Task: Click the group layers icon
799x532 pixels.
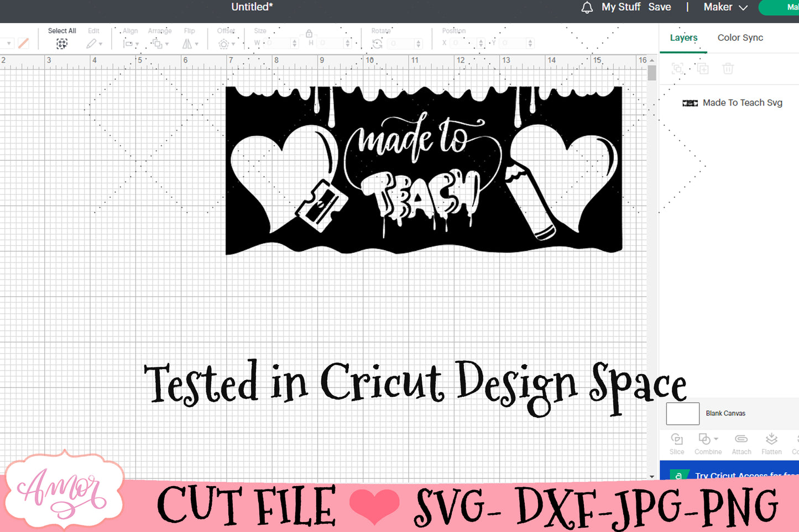Action: (677, 69)
